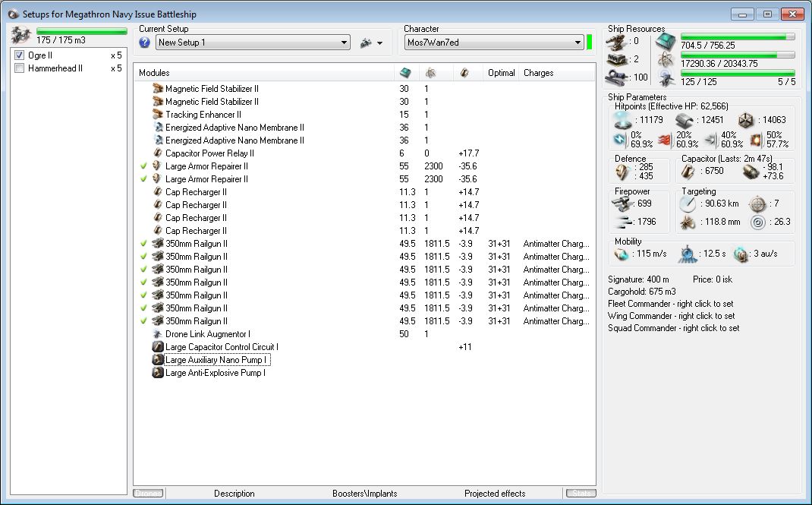Open the Current Setup dropdown showing New Setup 1
Screen dimensions: 812x505
tap(253, 43)
